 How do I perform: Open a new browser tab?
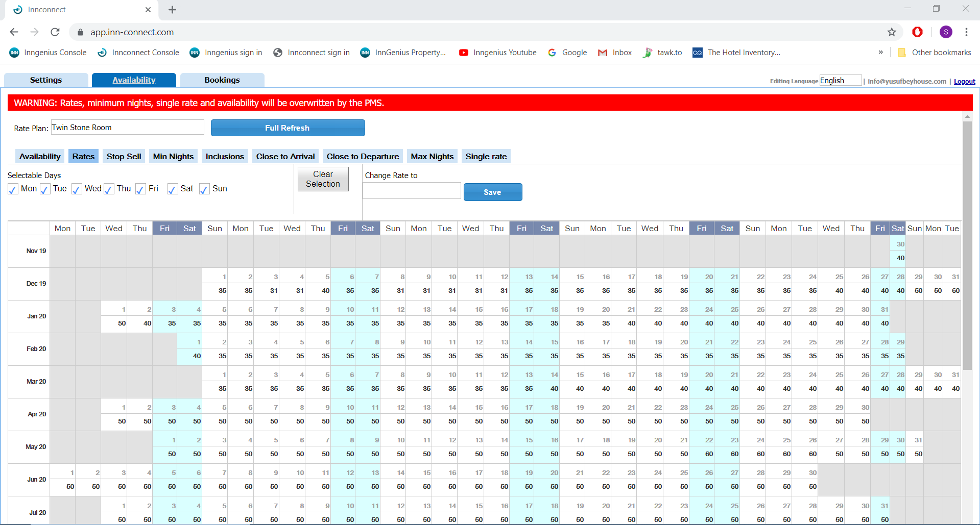[x=172, y=10]
